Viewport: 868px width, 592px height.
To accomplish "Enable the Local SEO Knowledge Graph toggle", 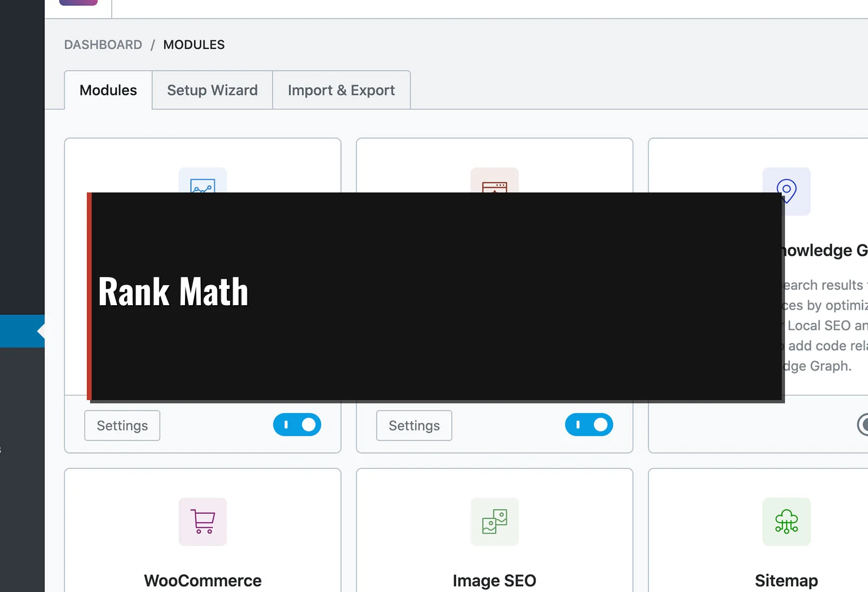I will click(863, 425).
